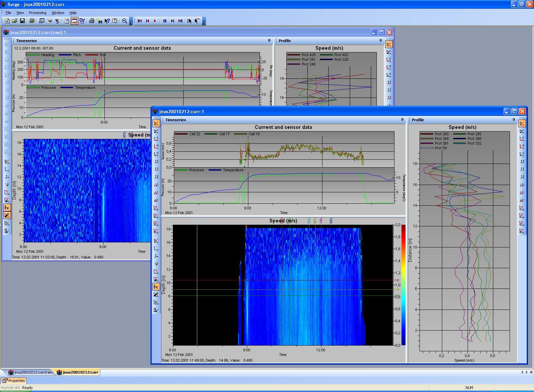Toggle the pin on the raw window Timeseries panel

coord(269,40)
